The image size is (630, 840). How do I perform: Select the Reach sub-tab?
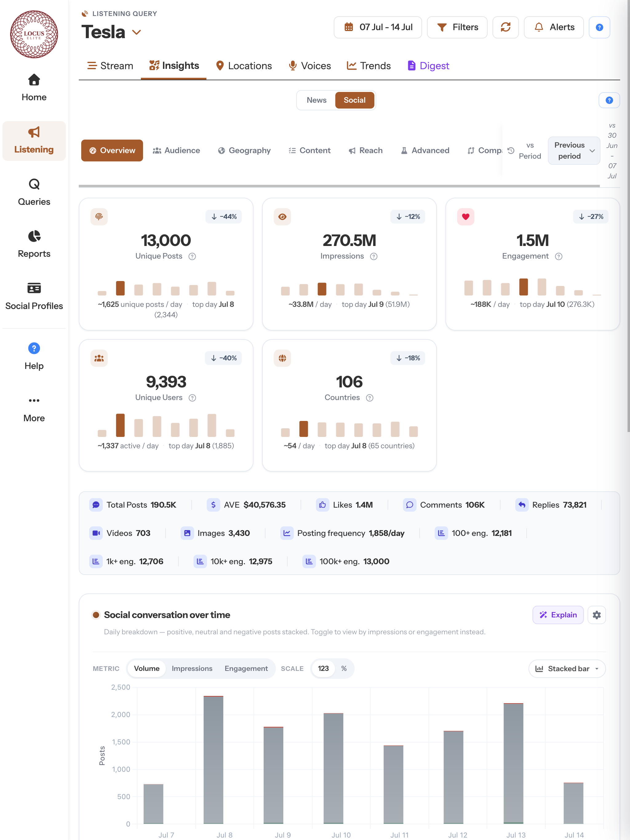(365, 151)
